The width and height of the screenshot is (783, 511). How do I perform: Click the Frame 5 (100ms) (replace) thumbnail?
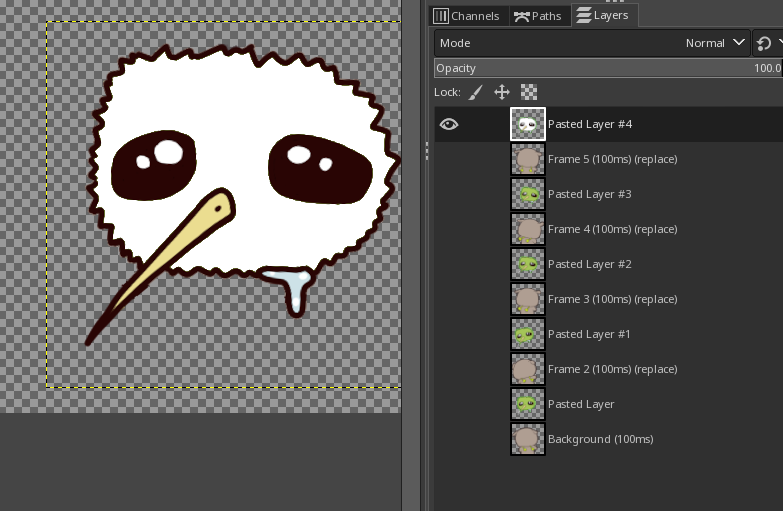point(528,159)
